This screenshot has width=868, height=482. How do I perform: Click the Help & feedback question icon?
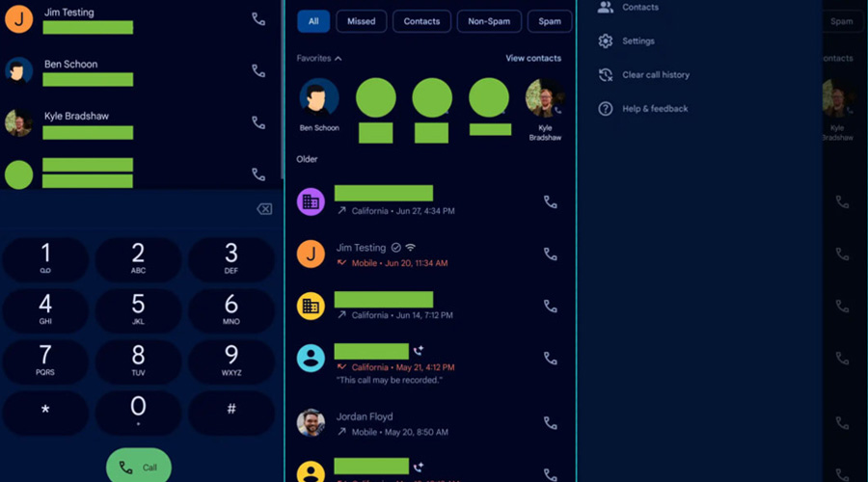point(606,109)
